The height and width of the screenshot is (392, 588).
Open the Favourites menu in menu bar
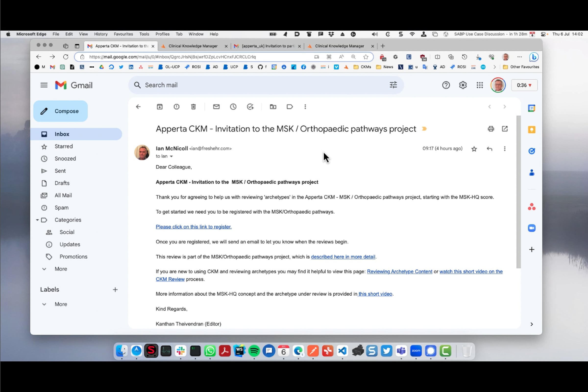[123, 34]
